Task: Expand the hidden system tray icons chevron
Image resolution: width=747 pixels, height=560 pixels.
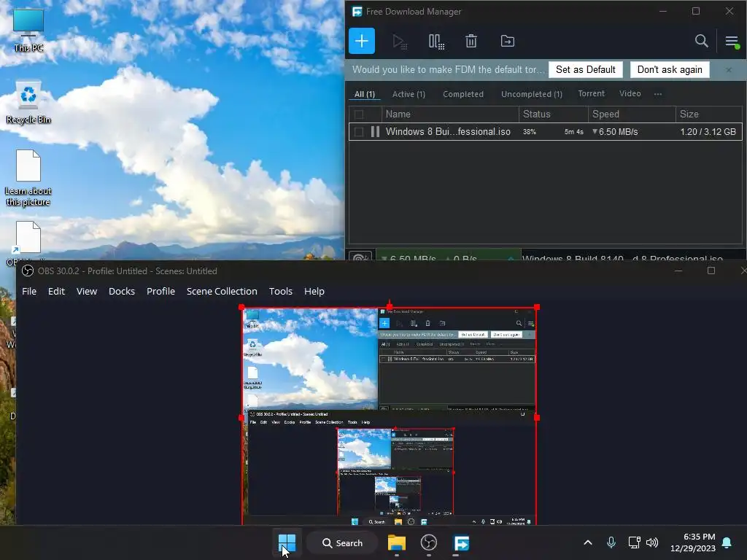Action: 588,542
